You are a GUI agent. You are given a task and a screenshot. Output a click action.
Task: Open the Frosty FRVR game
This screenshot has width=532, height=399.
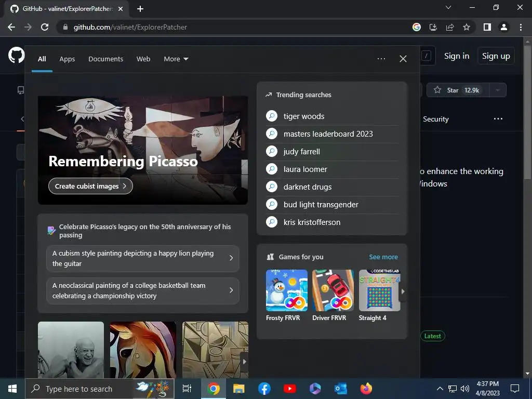coord(287,295)
